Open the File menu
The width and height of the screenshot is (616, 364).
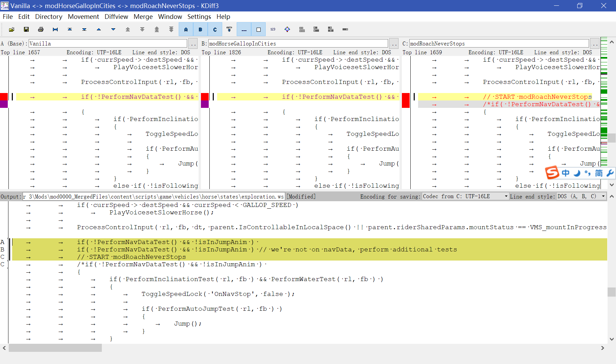(x=8, y=17)
